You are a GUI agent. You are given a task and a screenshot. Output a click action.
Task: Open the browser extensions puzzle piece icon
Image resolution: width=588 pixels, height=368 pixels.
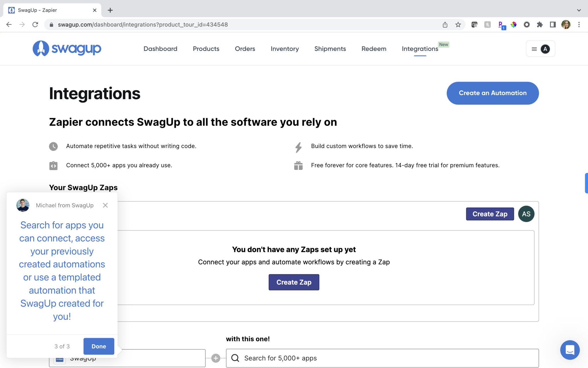[x=540, y=24]
